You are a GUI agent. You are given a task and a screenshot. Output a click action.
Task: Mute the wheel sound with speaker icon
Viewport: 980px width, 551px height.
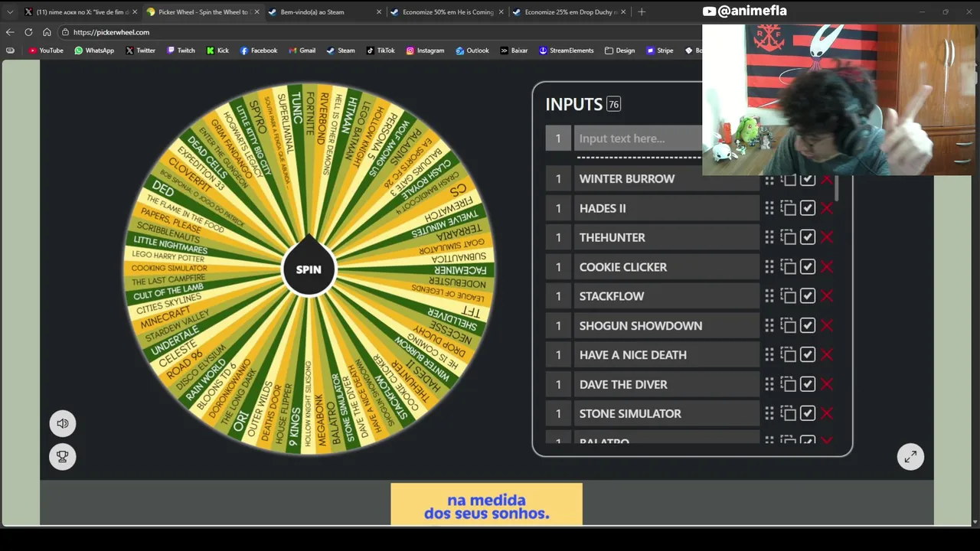63,423
